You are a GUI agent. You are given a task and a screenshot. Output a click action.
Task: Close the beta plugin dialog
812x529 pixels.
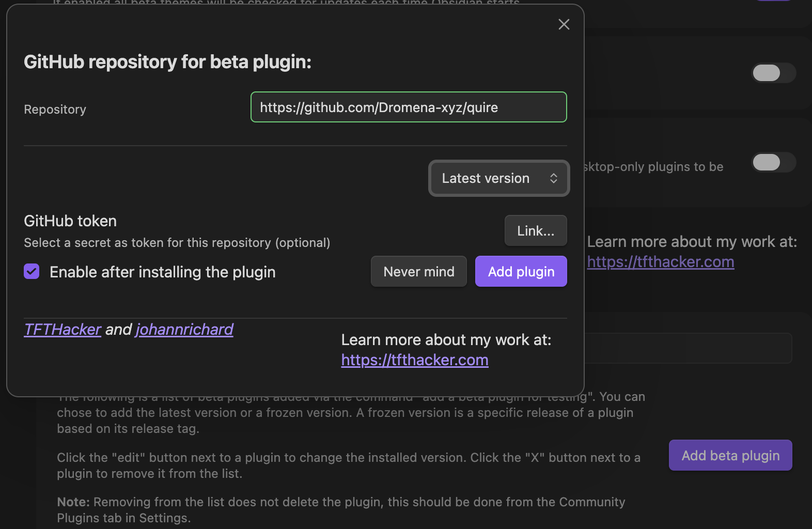coord(564,24)
